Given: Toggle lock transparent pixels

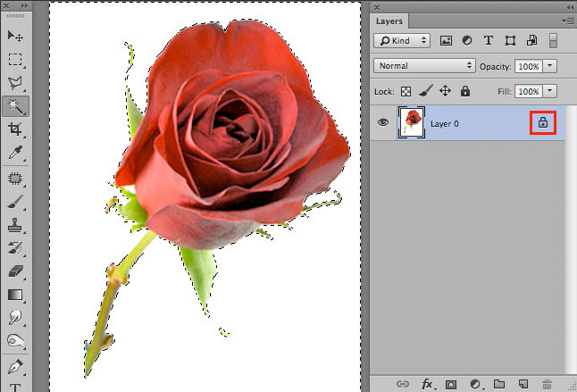Looking at the screenshot, I should (x=406, y=91).
